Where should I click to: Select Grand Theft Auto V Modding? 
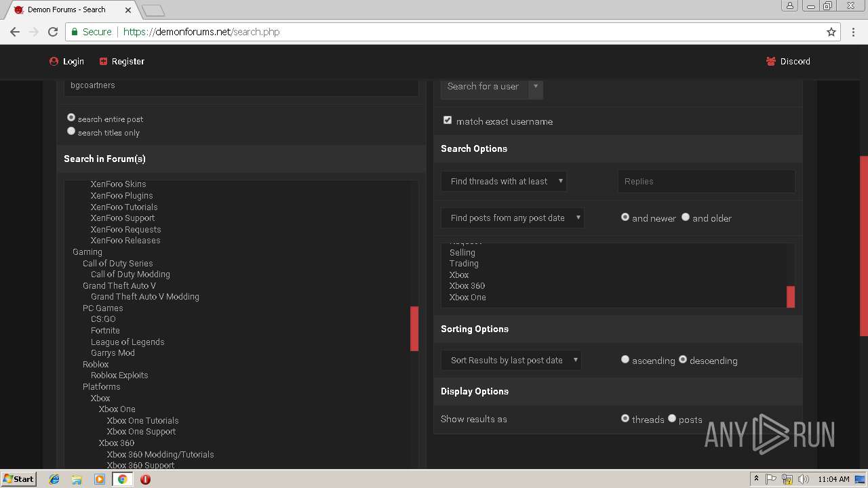click(x=145, y=296)
